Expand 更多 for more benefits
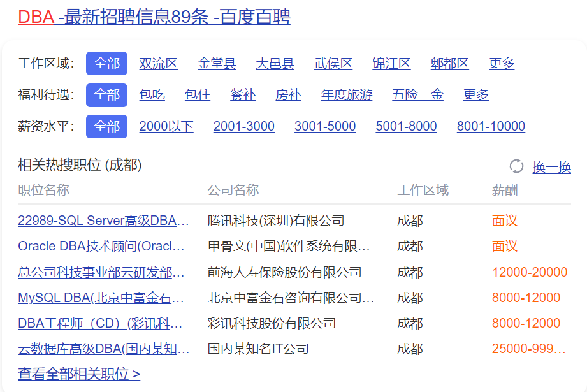587x392 pixels. (x=475, y=95)
